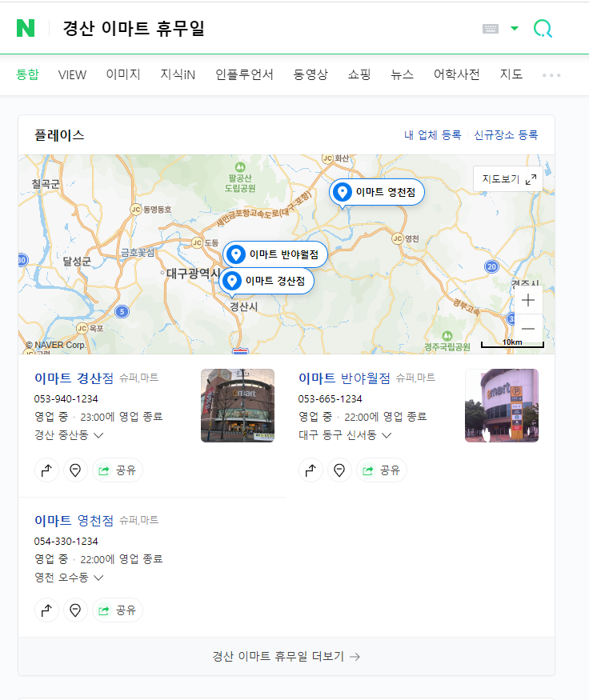589x700 pixels.
Task: Get directions to 이마트 경산점
Action: [46, 470]
